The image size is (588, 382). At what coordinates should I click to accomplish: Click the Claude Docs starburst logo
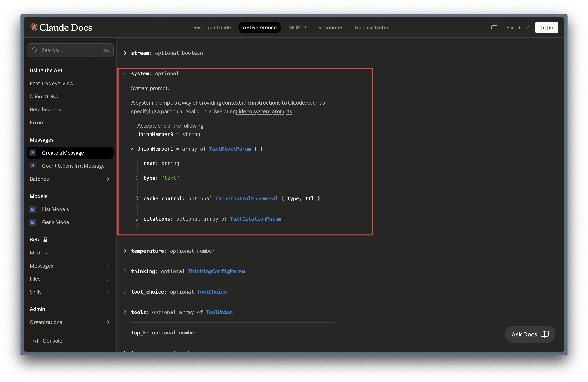(34, 27)
